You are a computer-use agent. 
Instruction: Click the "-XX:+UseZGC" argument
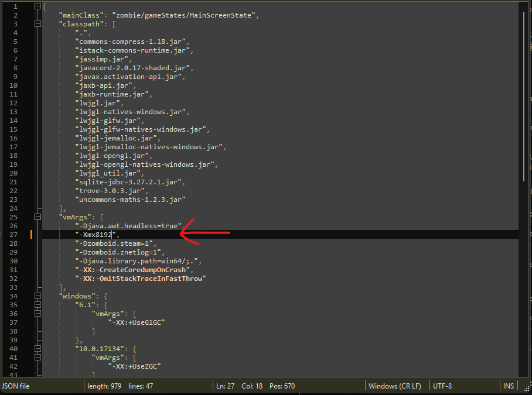point(134,366)
